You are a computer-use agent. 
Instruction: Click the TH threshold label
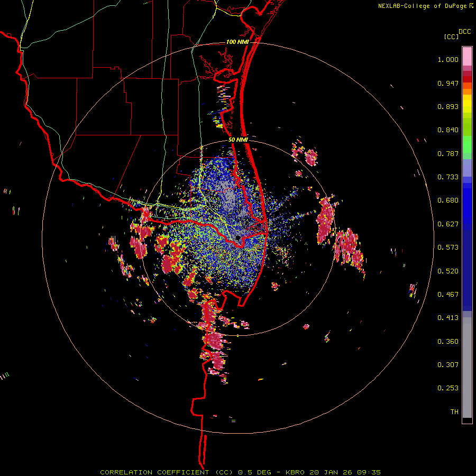click(454, 412)
